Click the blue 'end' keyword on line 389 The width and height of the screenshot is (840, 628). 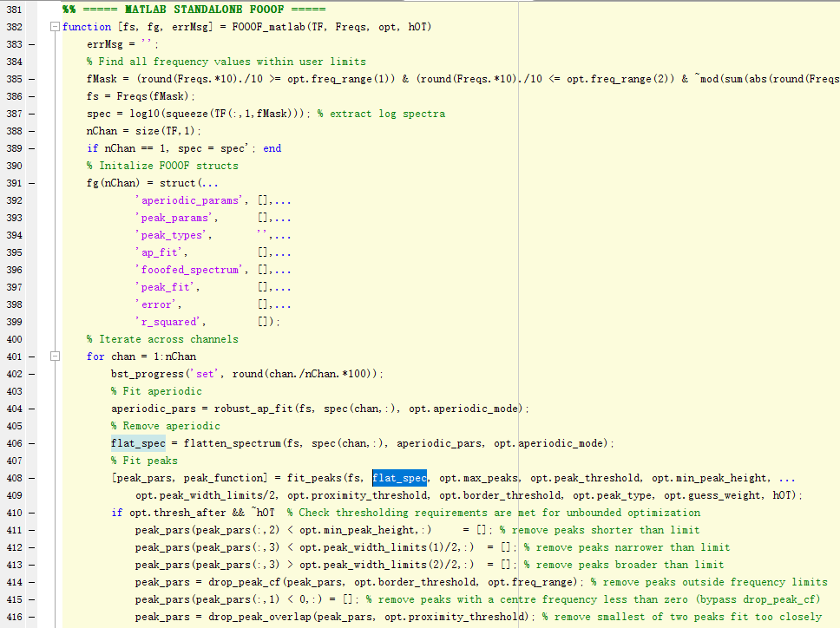272,148
